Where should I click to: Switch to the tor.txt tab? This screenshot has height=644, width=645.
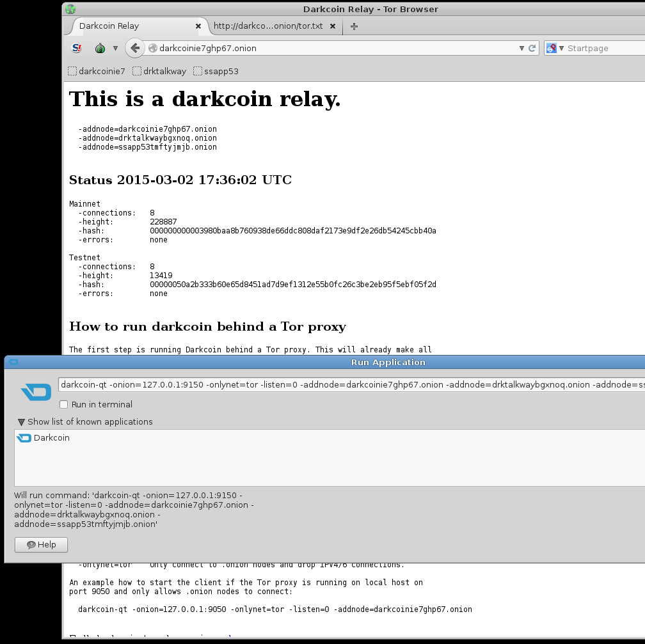click(x=268, y=26)
